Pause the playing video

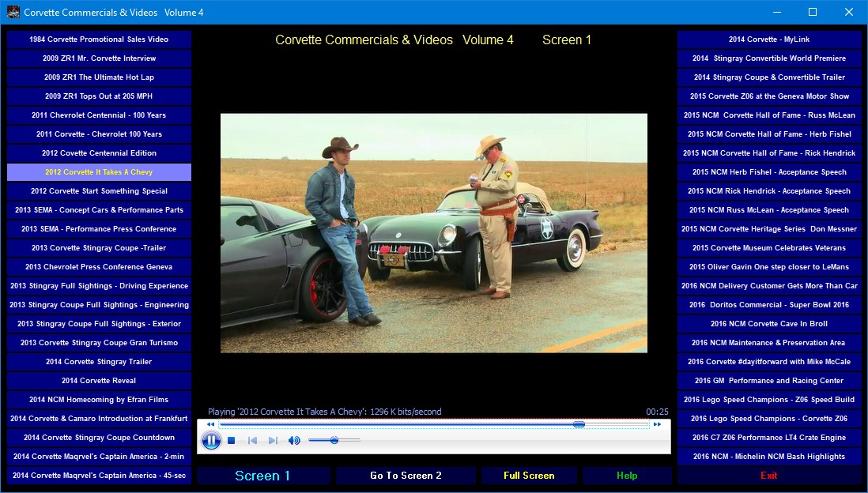point(211,440)
